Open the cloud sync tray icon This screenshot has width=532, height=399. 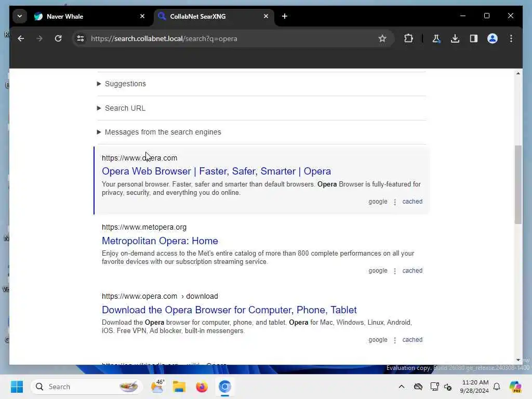pyautogui.click(x=418, y=387)
